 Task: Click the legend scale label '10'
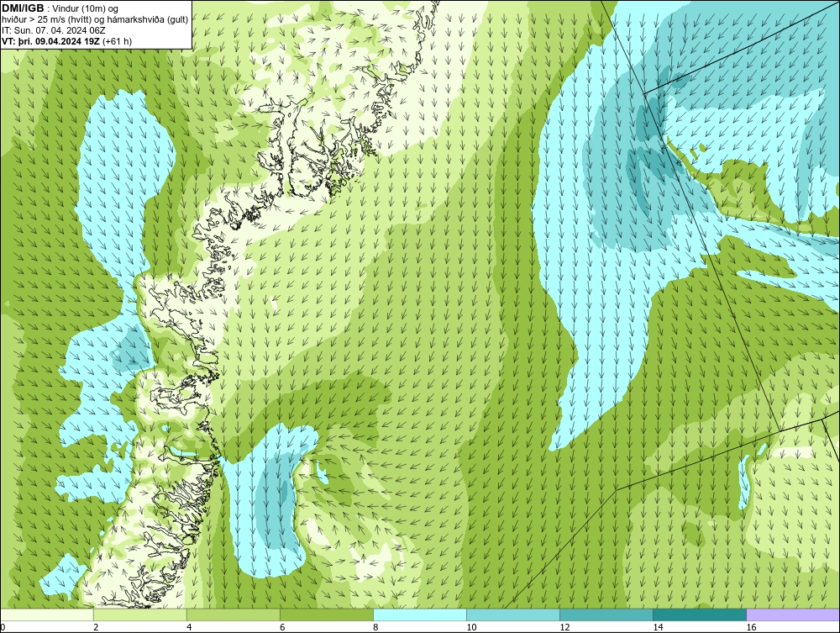pyautogui.click(x=471, y=627)
